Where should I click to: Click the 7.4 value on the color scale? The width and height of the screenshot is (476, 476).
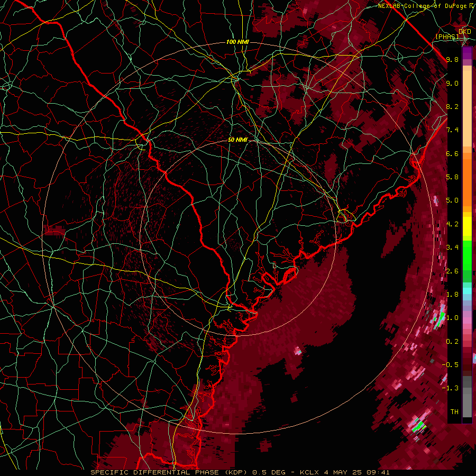[452, 130]
